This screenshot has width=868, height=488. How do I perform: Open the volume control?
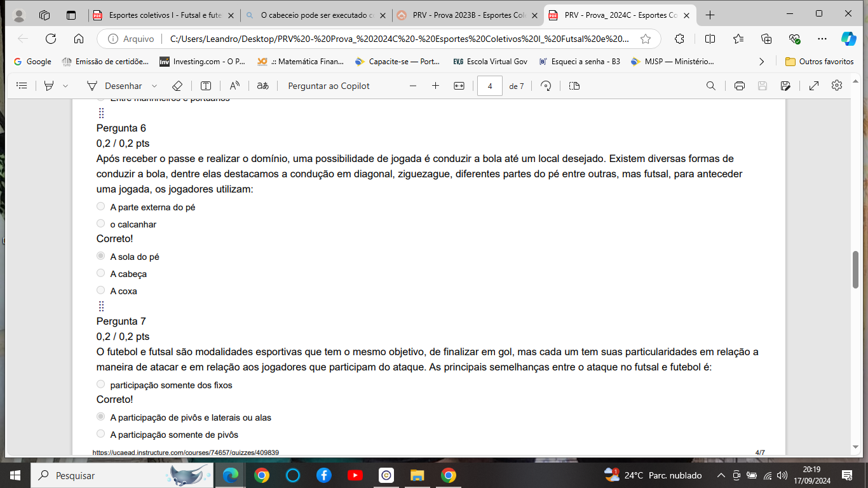pos(782,475)
